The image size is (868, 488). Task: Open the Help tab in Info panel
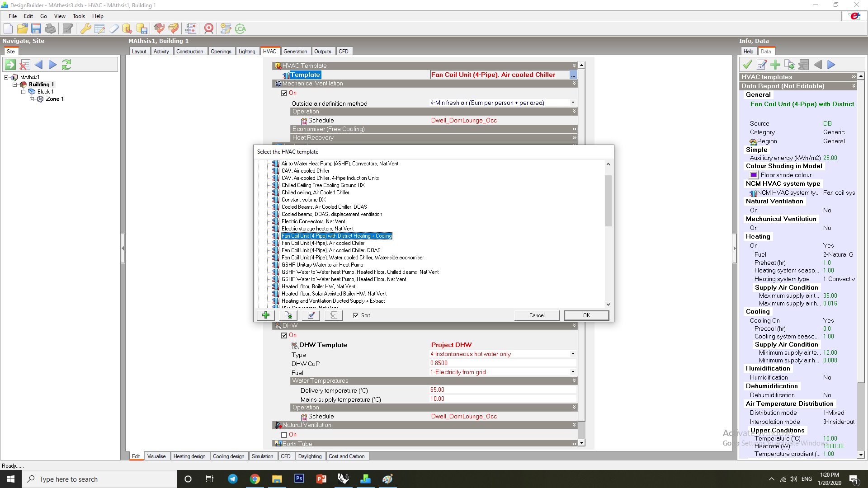[748, 52]
